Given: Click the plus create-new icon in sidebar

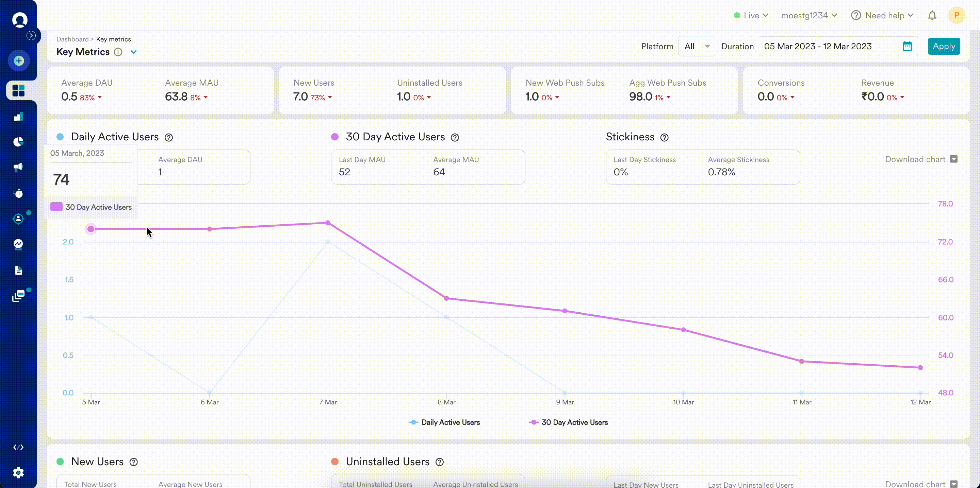Looking at the screenshot, I should 19,60.
